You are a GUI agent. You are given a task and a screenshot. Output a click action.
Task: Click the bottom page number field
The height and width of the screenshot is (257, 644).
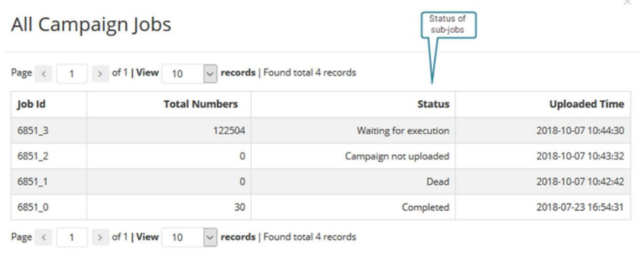coord(72,237)
